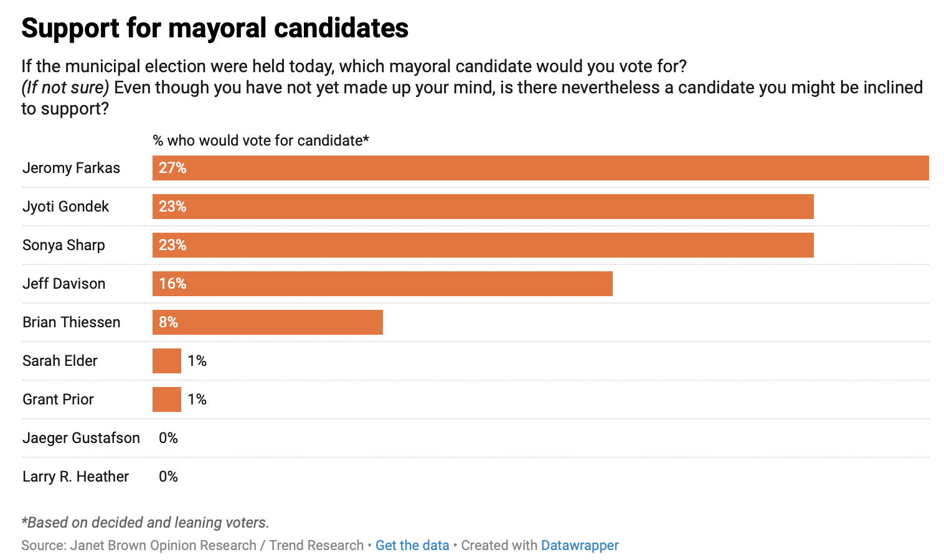The image size is (944, 560).
Task: Click the 'Jaeger Gustafson' candidate label
Action: click(x=81, y=438)
